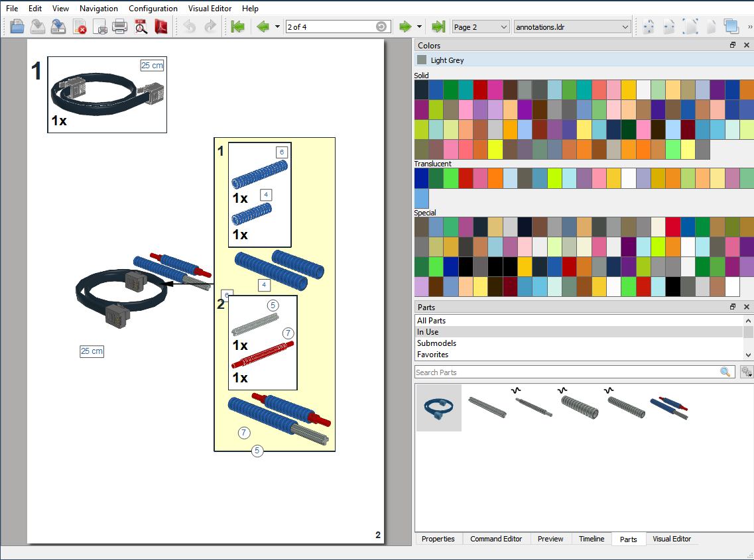This screenshot has width=754, height=560.
Task: Click the page number 2 at page corner
Action: click(x=378, y=535)
